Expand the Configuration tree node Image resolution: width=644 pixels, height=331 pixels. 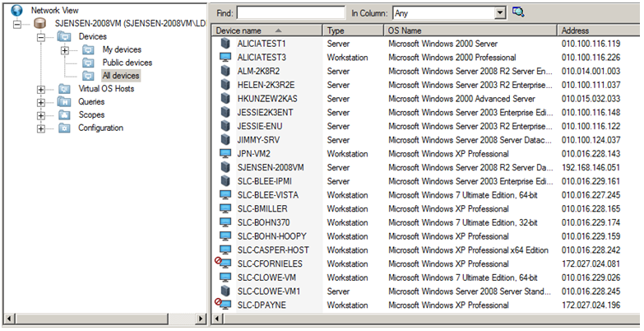[40, 128]
